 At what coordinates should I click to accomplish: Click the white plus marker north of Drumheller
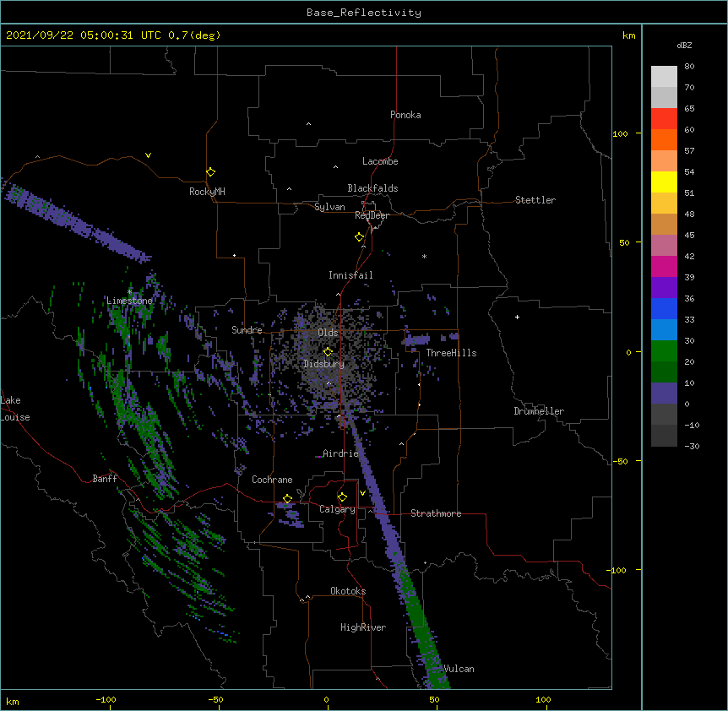[517, 317]
